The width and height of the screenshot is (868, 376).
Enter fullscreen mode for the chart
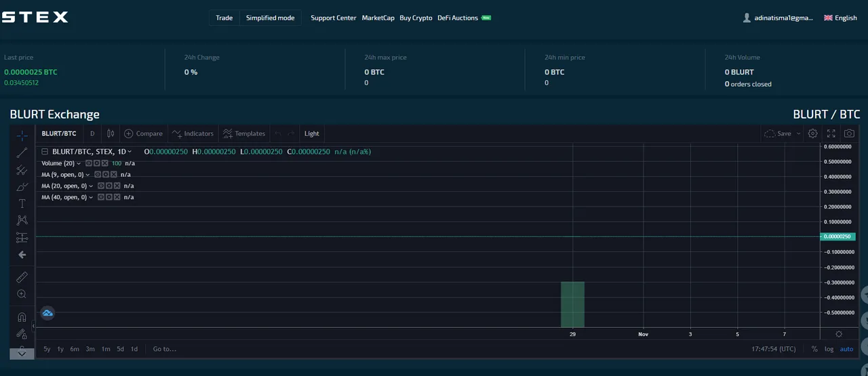tap(831, 133)
